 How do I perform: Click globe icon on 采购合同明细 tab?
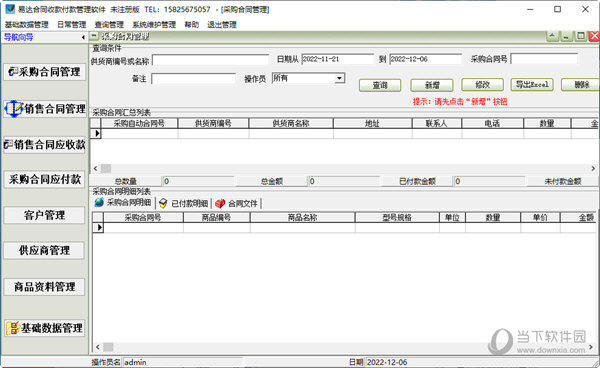point(99,202)
